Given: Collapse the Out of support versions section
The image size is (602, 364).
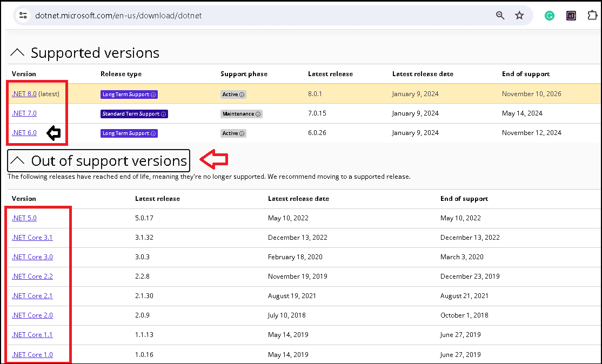Looking at the screenshot, I should click(18, 161).
